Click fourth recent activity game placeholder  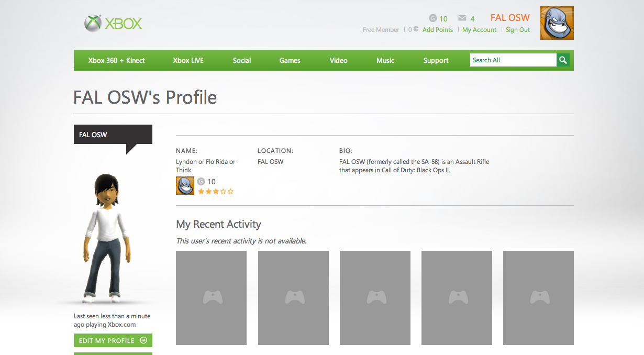click(457, 298)
